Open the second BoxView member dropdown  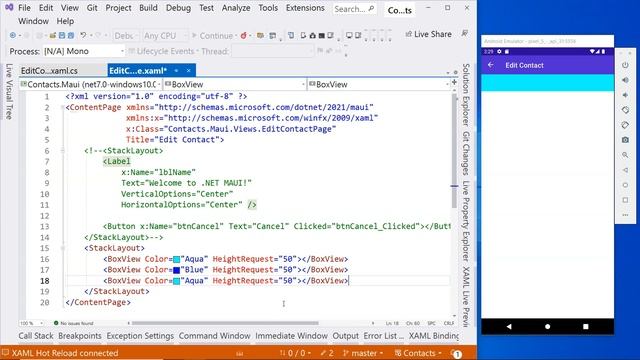tap(378, 84)
